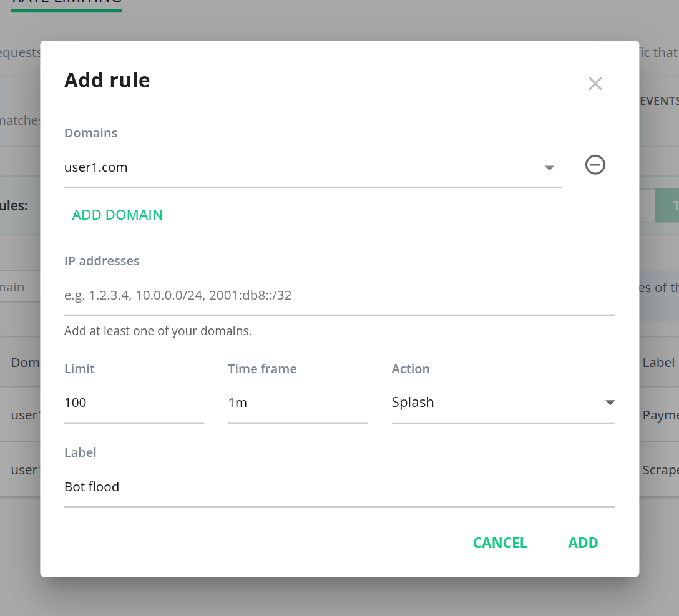The image size is (679, 616).
Task: Remove the user1.com domain with the minus icon
Action: coord(595,165)
